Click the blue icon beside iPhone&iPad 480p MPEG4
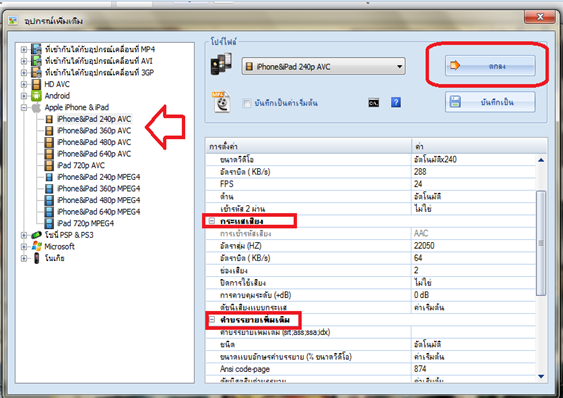The width and height of the screenshot is (563, 398). (x=49, y=200)
